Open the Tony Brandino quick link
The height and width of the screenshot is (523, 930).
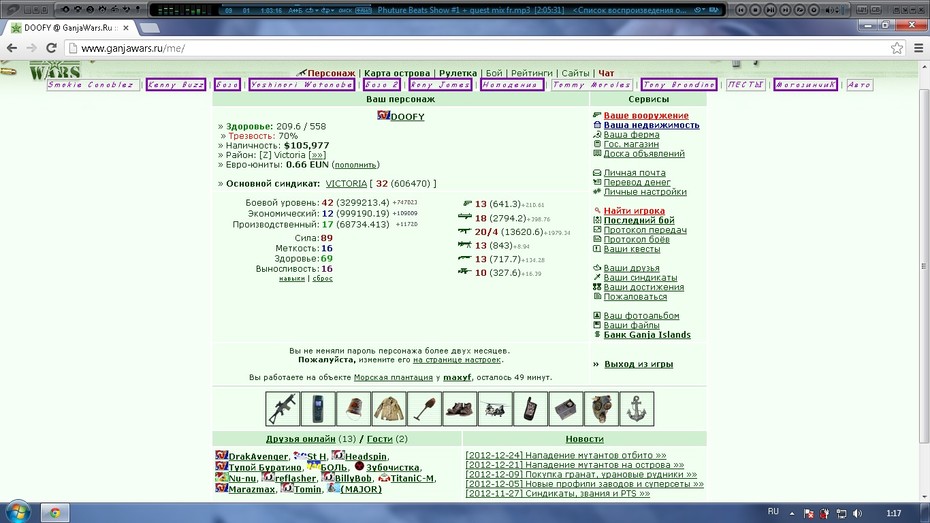coord(679,85)
